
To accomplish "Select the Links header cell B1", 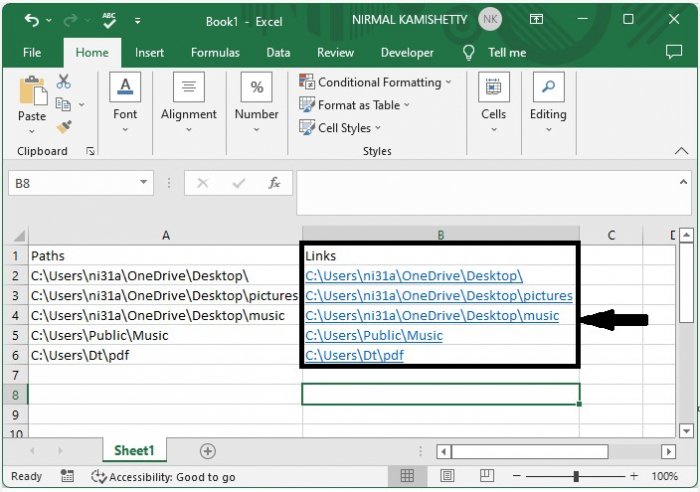I will tap(441, 256).
